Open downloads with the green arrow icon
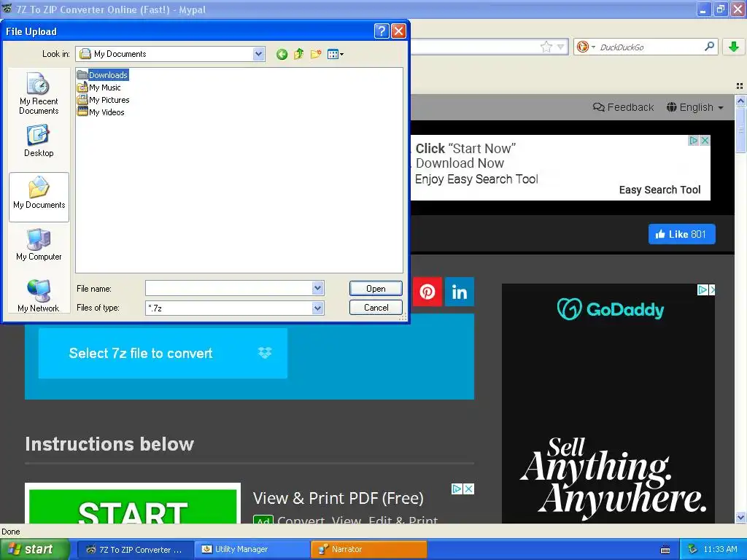The width and height of the screenshot is (747, 560). [734, 47]
